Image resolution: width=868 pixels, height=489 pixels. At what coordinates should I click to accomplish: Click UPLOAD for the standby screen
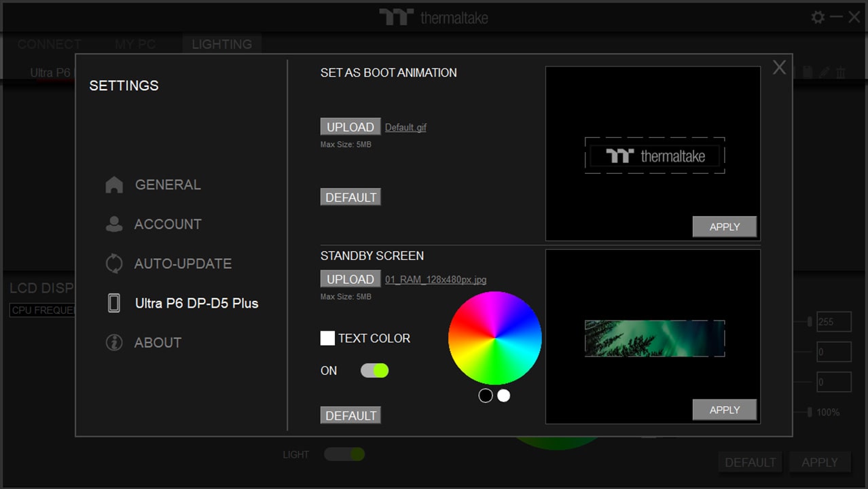pos(350,279)
